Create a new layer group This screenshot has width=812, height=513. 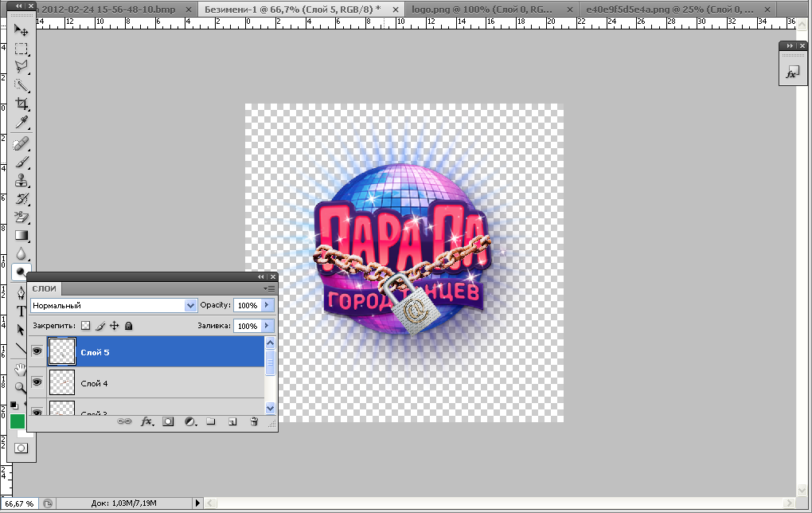[211, 422]
